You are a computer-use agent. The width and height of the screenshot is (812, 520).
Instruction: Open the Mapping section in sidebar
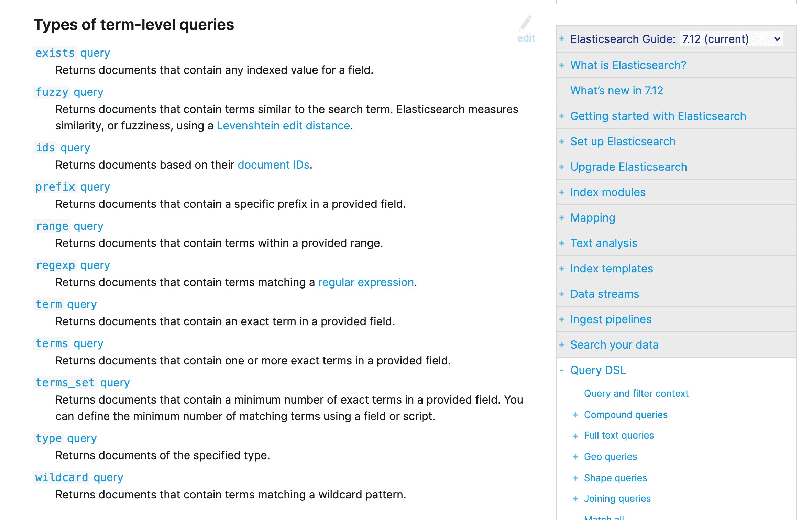(x=593, y=217)
